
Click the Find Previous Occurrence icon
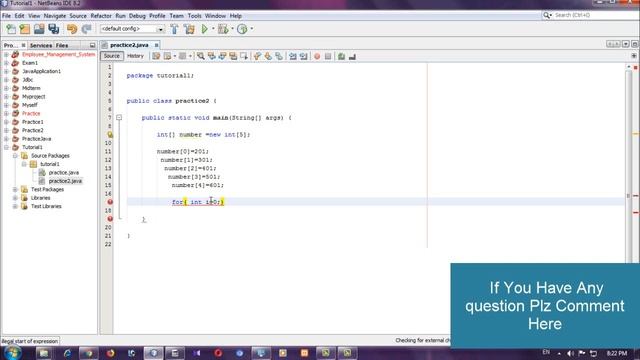(x=211, y=56)
